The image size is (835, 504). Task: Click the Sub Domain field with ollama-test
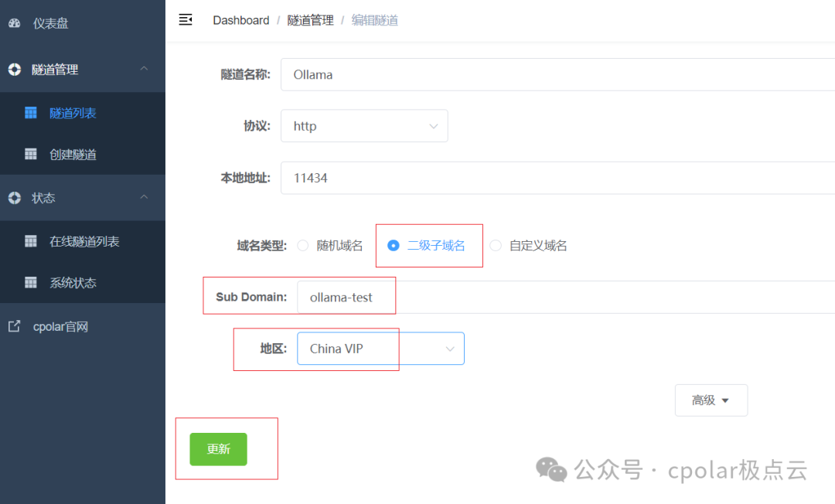pyautogui.click(x=566, y=297)
